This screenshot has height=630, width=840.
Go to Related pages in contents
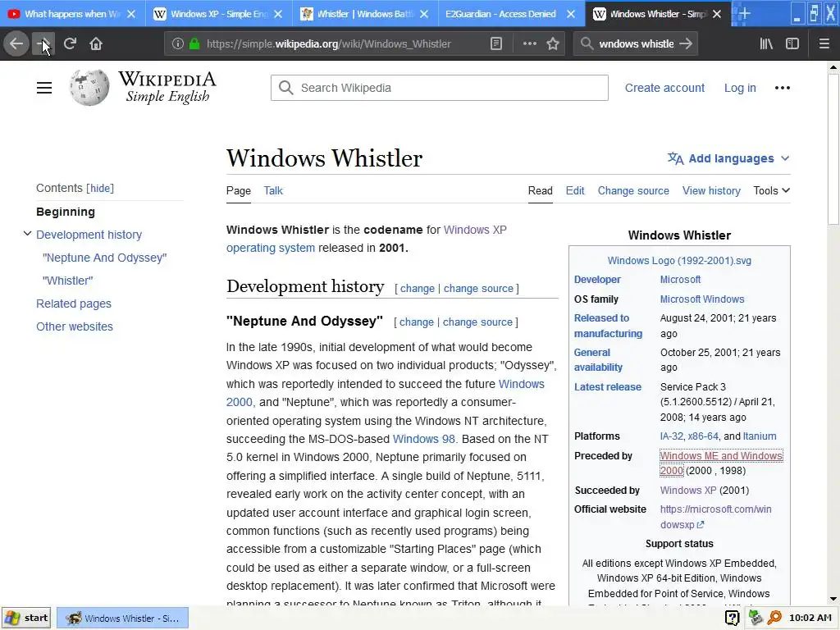point(74,304)
